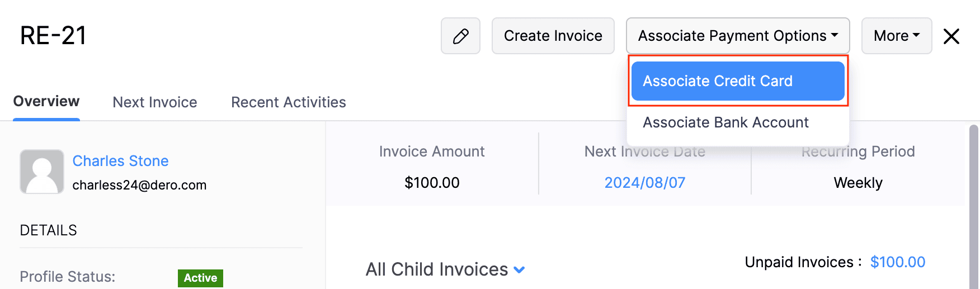This screenshot has width=980, height=289.
Task: Switch to the Overview tab
Action: pyautogui.click(x=46, y=102)
